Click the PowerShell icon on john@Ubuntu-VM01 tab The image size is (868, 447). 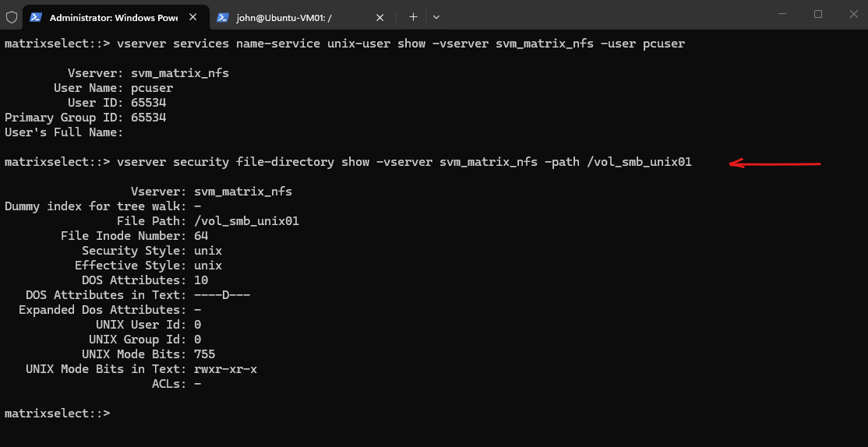[x=223, y=17]
